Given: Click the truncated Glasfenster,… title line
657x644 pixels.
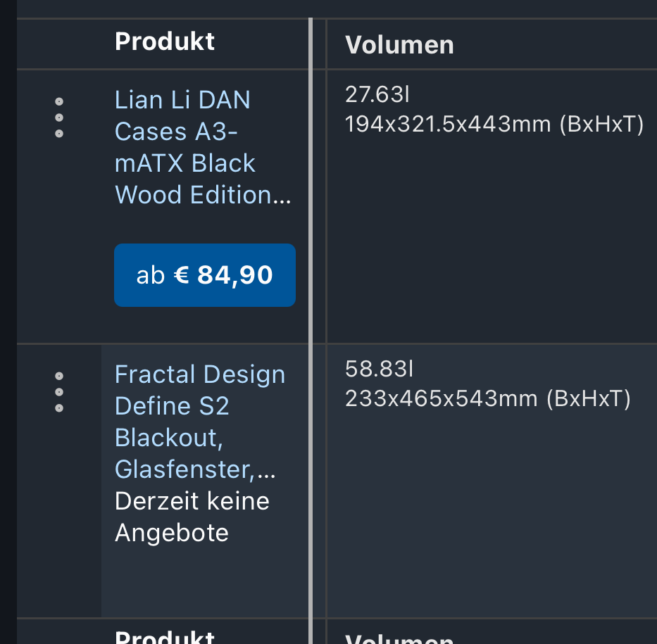Looking at the screenshot, I should pos(195,469).
